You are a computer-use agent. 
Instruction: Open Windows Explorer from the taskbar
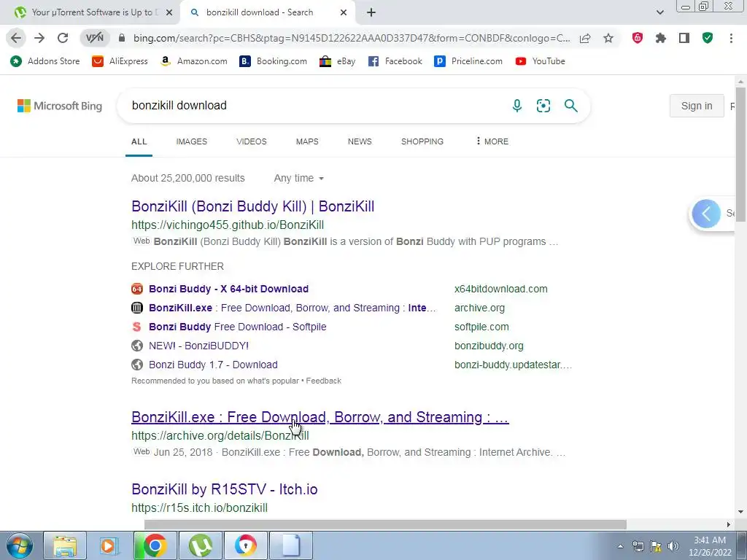click(65, 545)
